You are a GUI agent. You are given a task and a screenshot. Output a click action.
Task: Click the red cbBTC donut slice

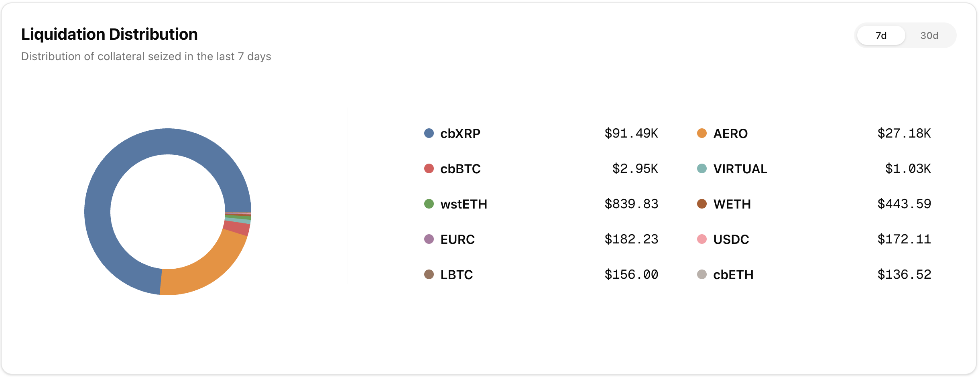(237, 228)
